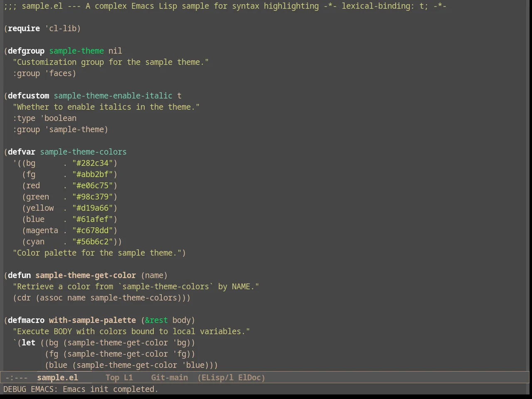Click sample-theme-colors after defvar
The width and height of the screenshot is (532, 399).
(83, 152)
